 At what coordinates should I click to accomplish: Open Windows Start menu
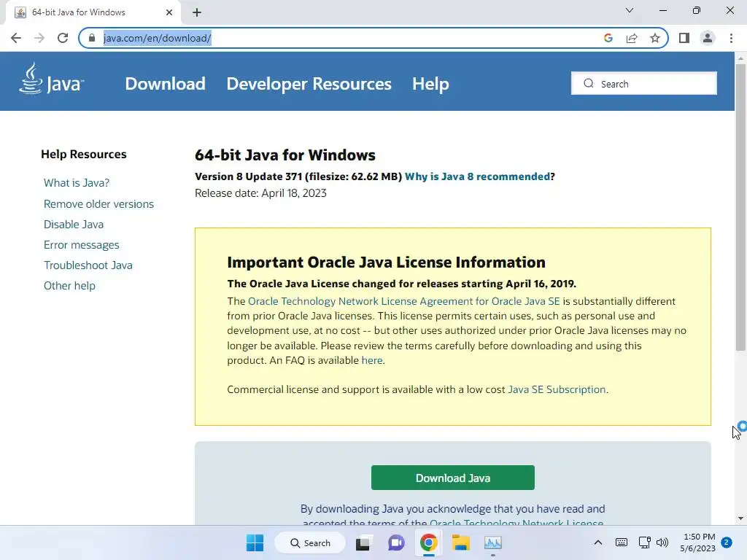255,542
